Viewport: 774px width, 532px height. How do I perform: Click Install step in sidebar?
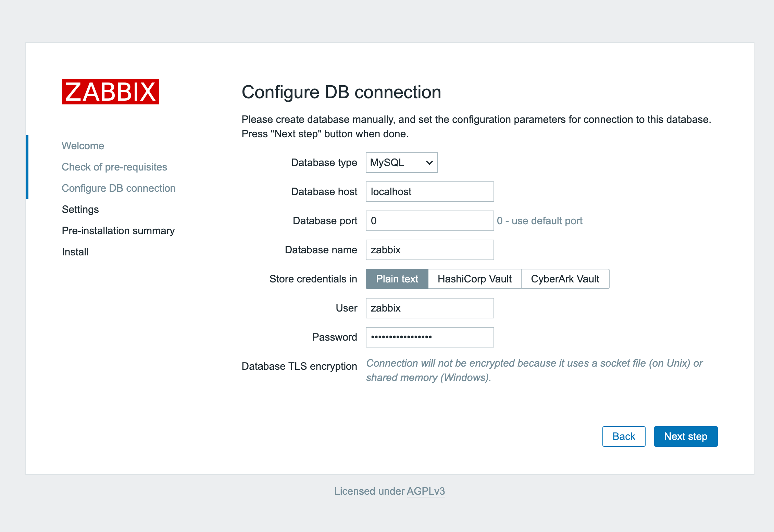tap(75, 252)
